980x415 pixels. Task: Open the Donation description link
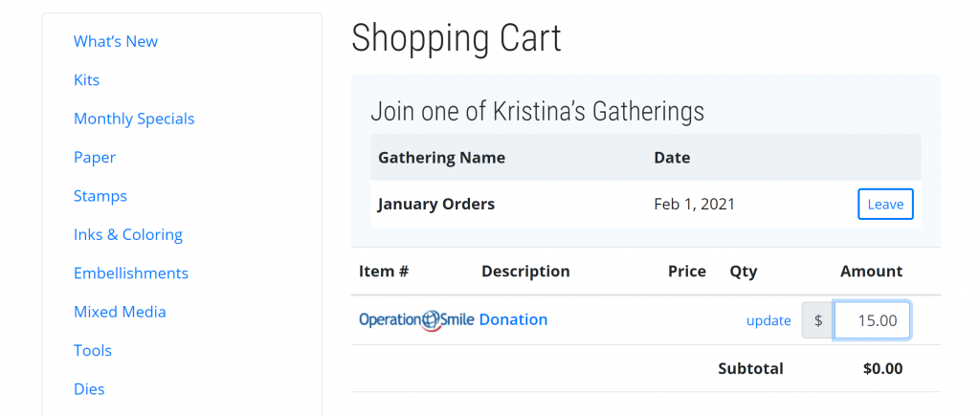[513, 319]
